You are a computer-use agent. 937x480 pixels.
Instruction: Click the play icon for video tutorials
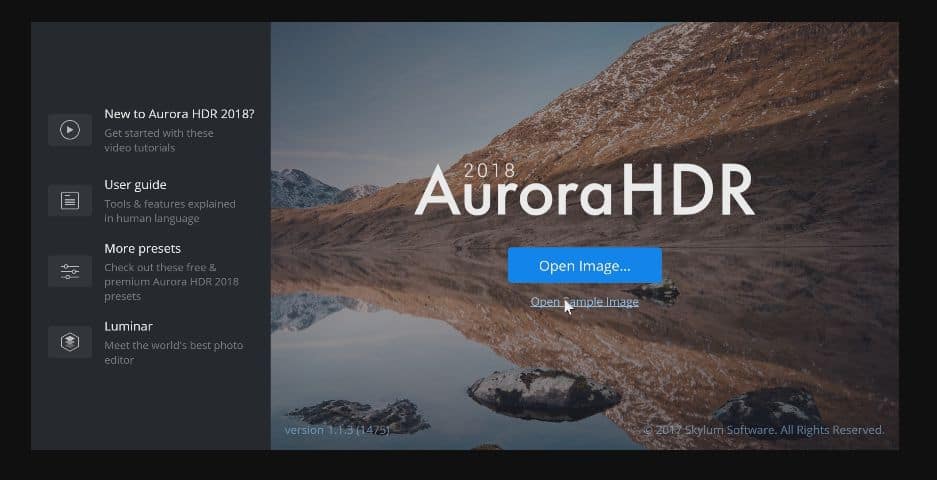tap(70, 130)
